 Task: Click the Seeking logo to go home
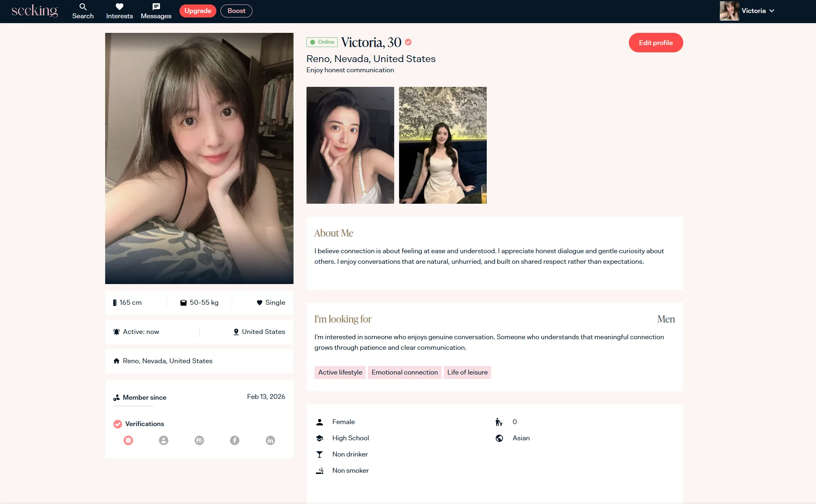(x=35, y=11)
